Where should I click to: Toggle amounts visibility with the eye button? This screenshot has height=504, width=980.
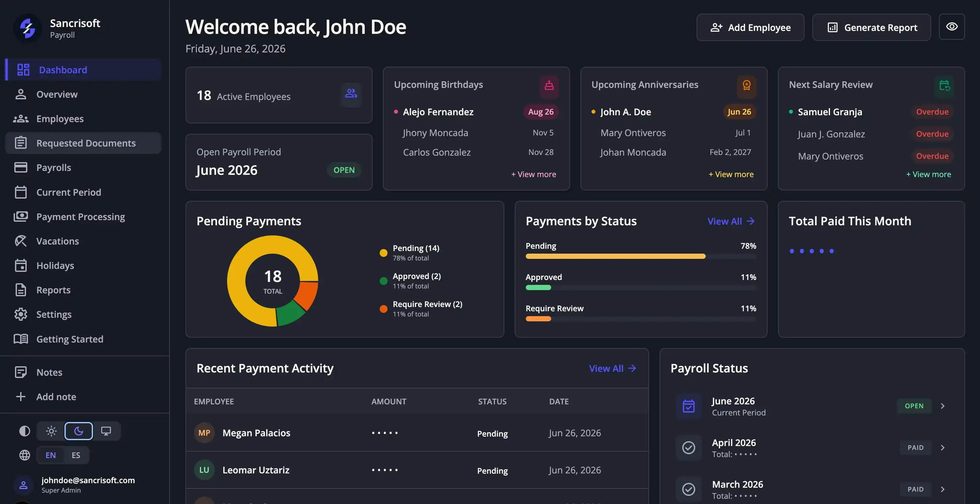952,27
